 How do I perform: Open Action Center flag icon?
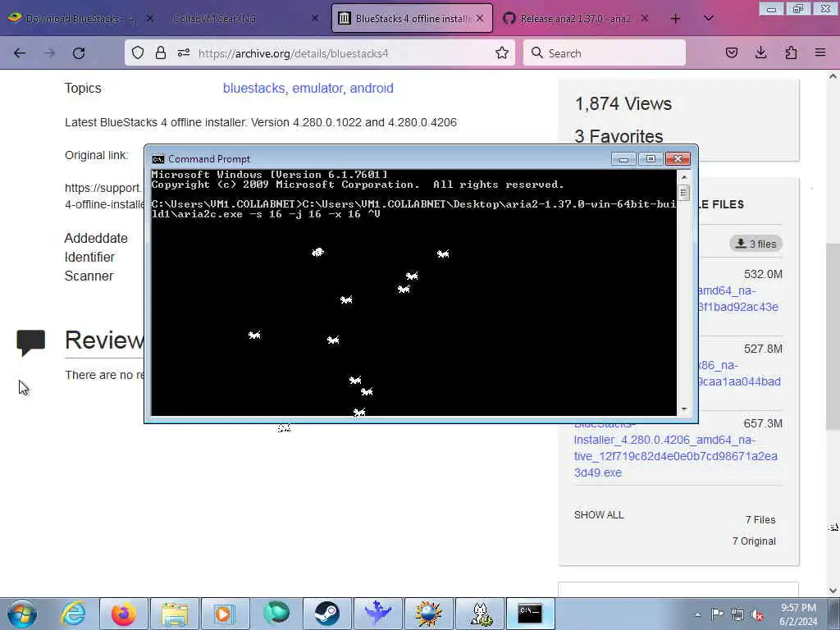click(x=717, y=614)
